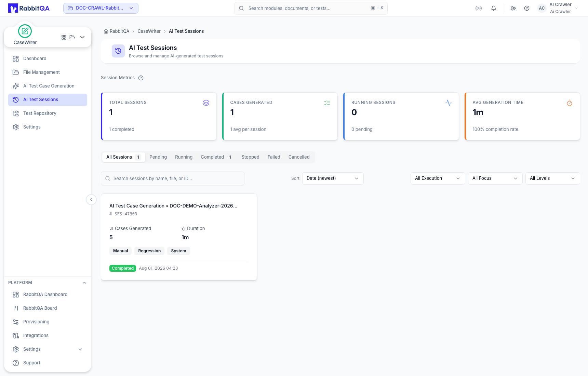The height and width of the screenshot is (376, 588).
Task: Open the broadcast signal icon in header
Action: click(x=479, y=8)
